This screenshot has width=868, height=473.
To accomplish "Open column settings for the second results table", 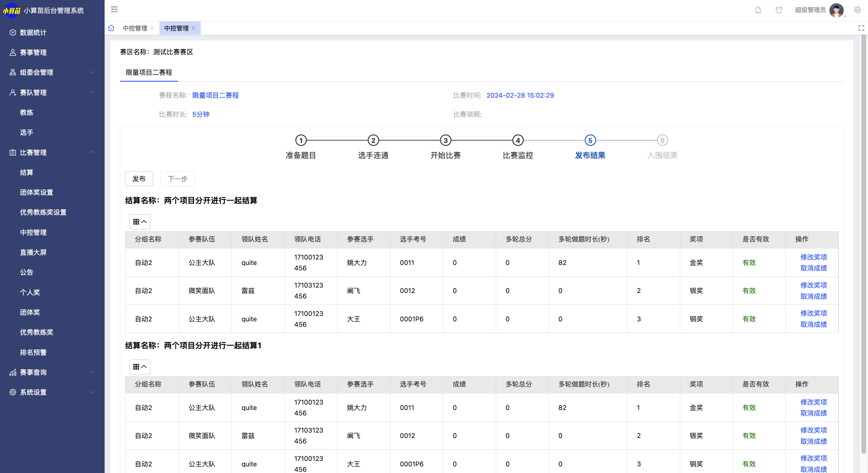I will coord(140,367).
